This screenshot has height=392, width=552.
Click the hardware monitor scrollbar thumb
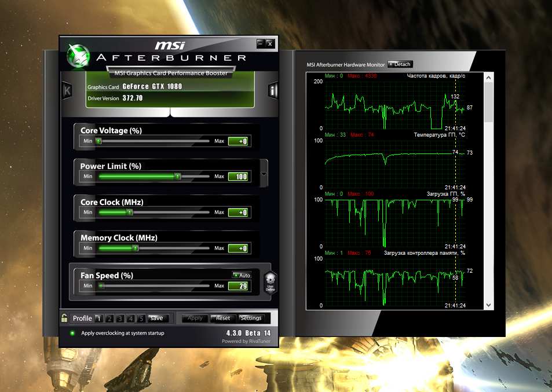[x=488, y=102]
